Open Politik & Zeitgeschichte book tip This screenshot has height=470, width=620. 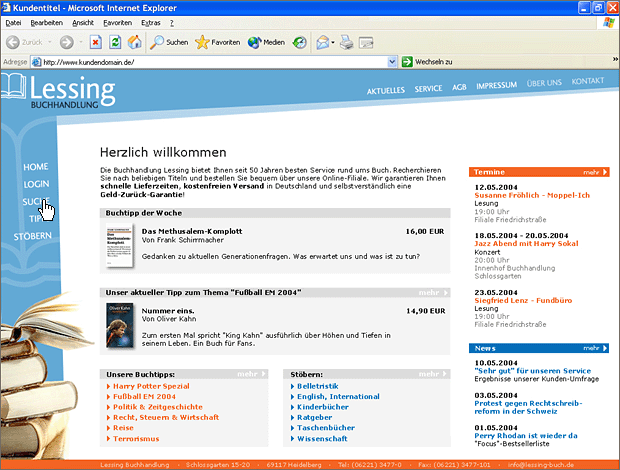pyautogui.click(x=158, y=407)
